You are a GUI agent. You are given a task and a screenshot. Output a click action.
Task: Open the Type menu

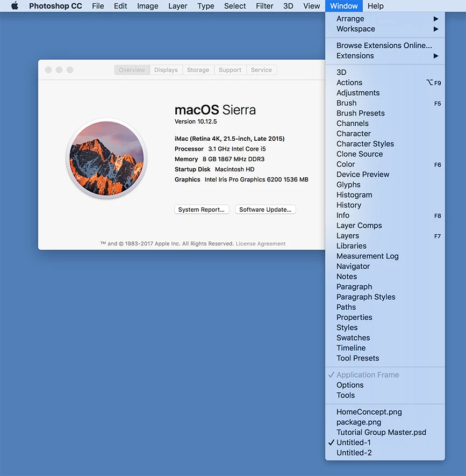tap(206, 6)
